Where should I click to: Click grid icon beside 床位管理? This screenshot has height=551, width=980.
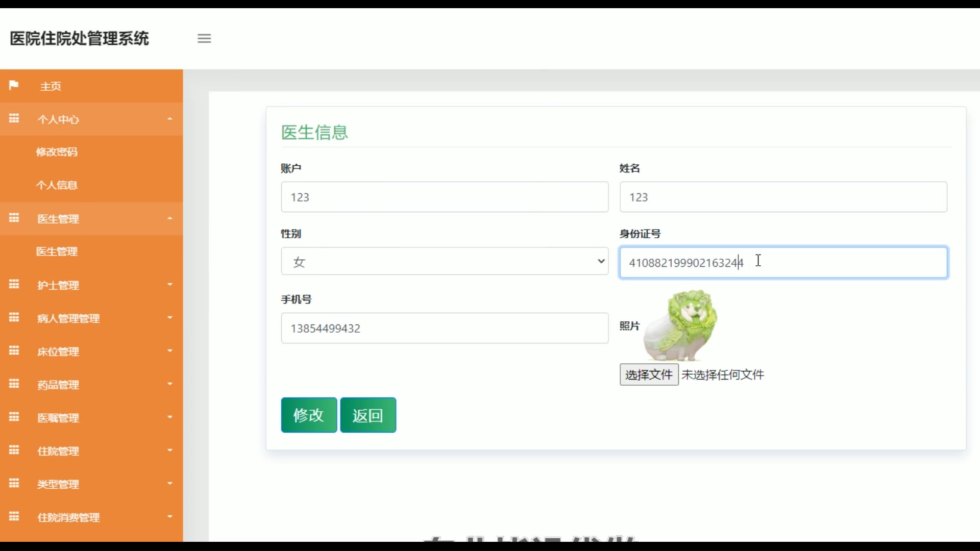pos(14,350)
